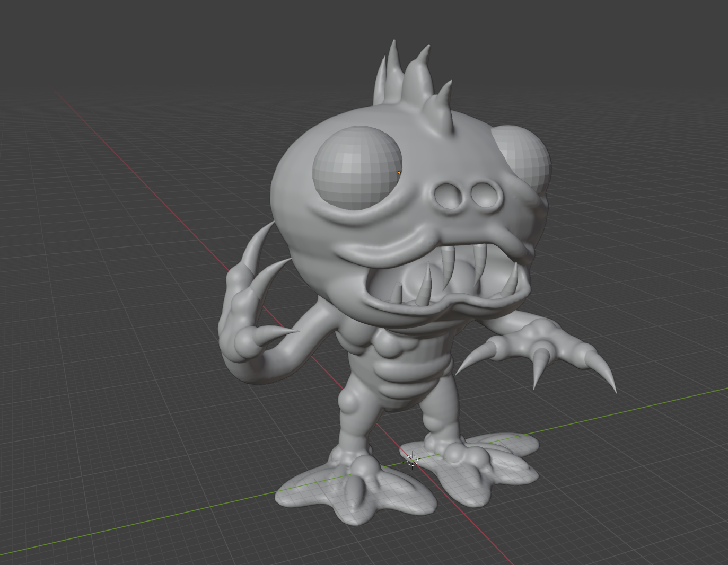Click the right nostril hole
Viewport: 728px width, 565px height.
tap(483, 195)
